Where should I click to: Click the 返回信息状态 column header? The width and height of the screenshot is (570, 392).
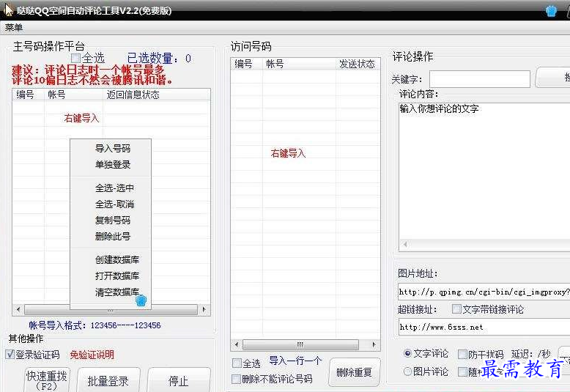(156, 95)
